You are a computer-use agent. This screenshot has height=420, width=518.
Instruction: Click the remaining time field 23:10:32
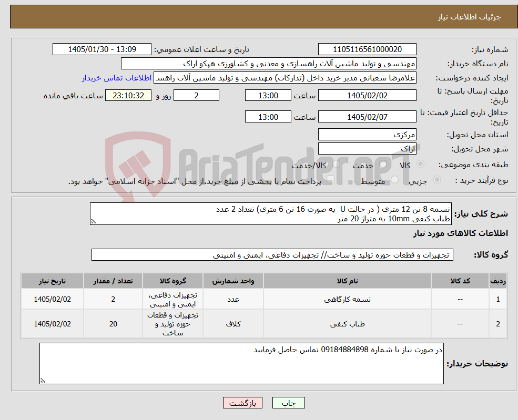click(128, 96)
